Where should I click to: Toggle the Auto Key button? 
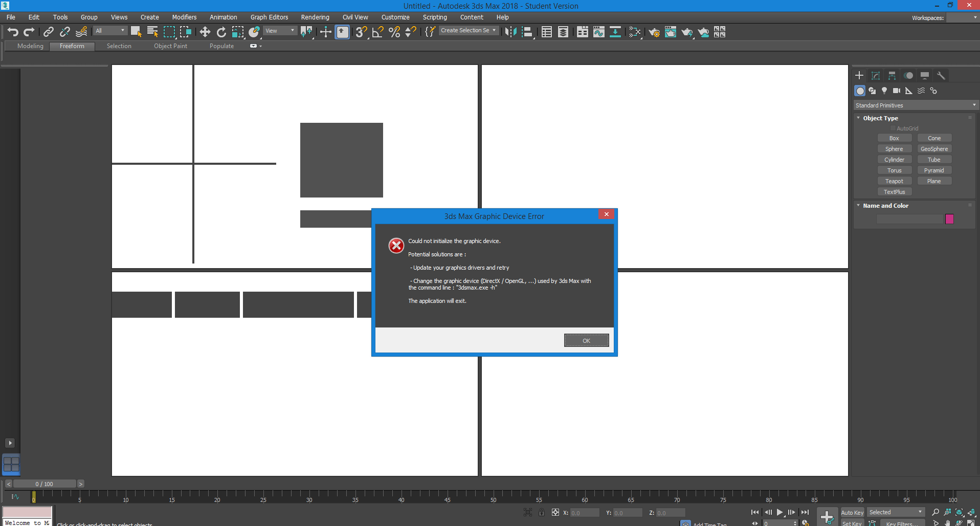coord(852,512)
